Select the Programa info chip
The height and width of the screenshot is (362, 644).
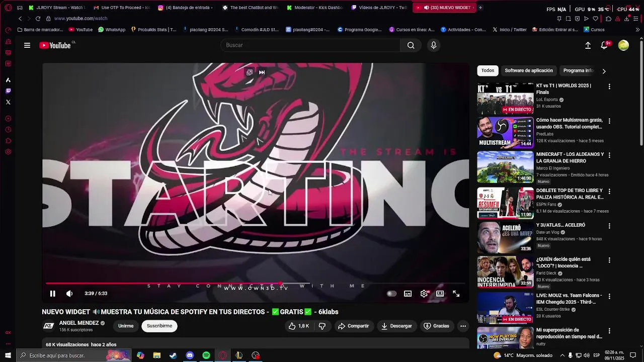click(579, 71)
